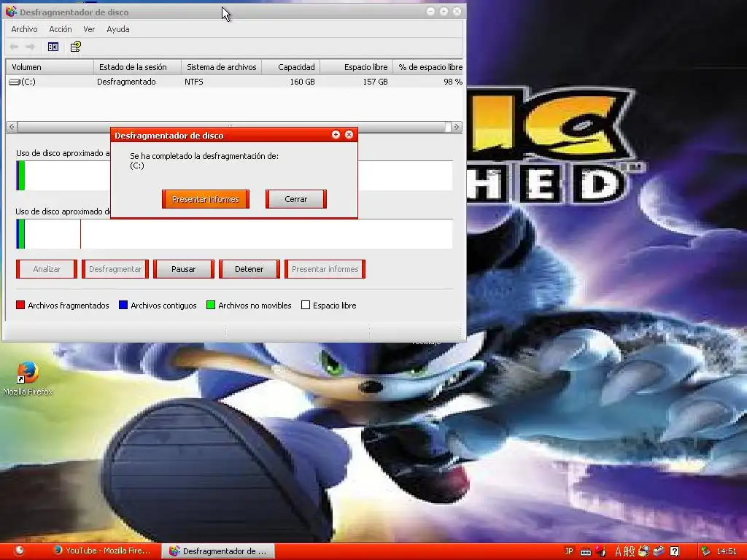Close the completion dialog with X

349,135
